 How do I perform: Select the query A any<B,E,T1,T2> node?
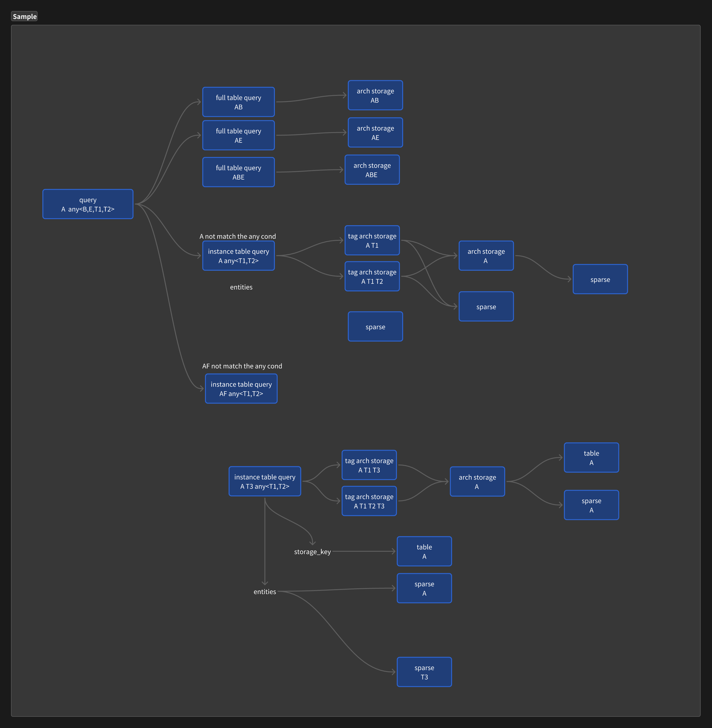[x=88, y=204]
